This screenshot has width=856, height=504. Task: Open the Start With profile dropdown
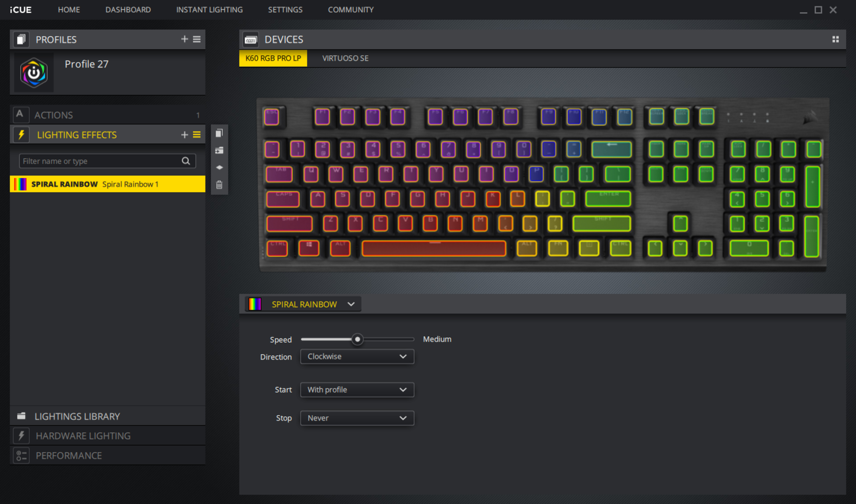pyautogui.click(x=357, y=390)
